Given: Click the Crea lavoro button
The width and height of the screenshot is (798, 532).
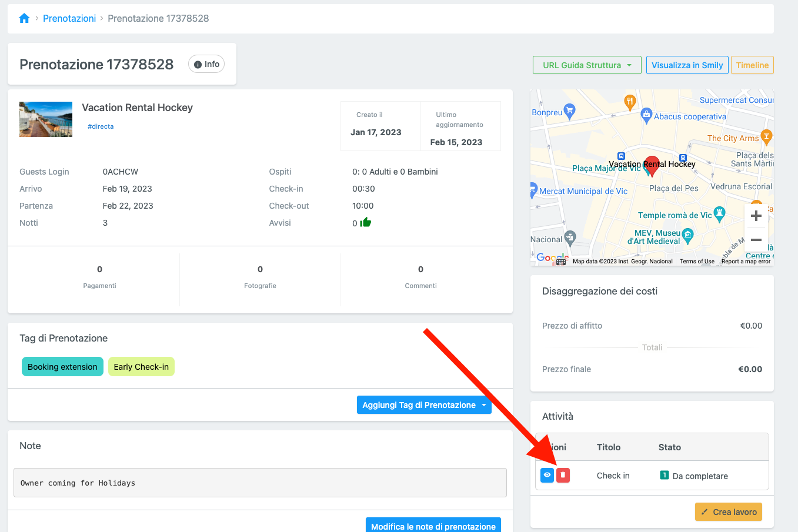Looking at the screenshot, I should click(729, 512).
